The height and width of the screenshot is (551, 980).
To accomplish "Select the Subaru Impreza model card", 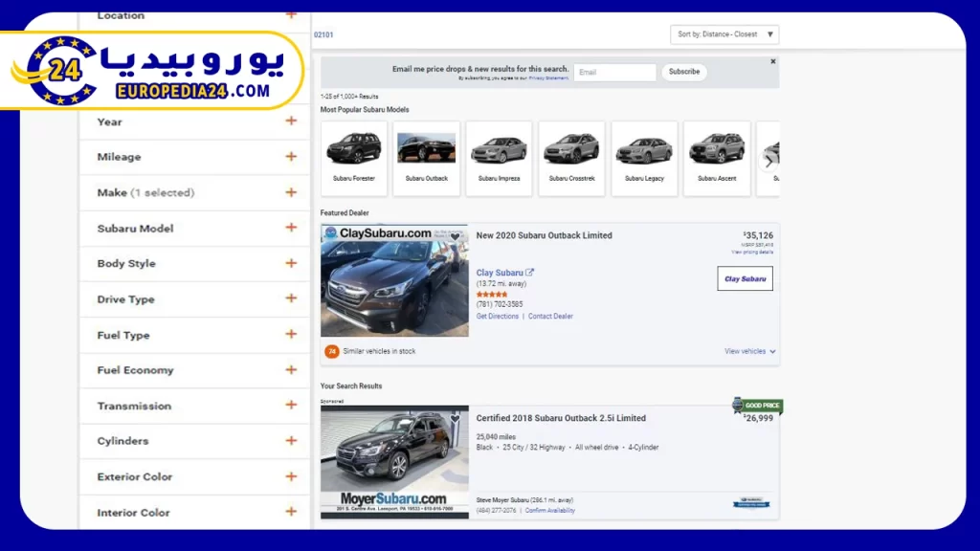I will [499, 159].
